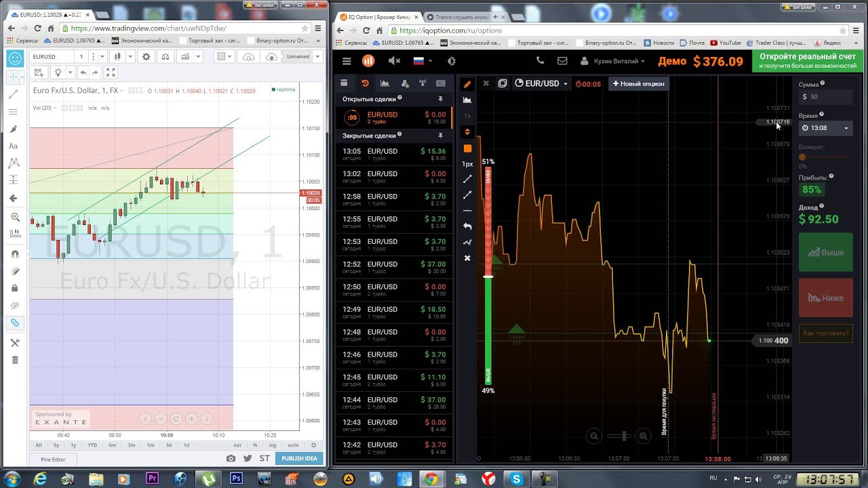Image resolution: width=868 pixels, height=488 pixels.
Task: Toggle the auto scale option
Action: 293,445
